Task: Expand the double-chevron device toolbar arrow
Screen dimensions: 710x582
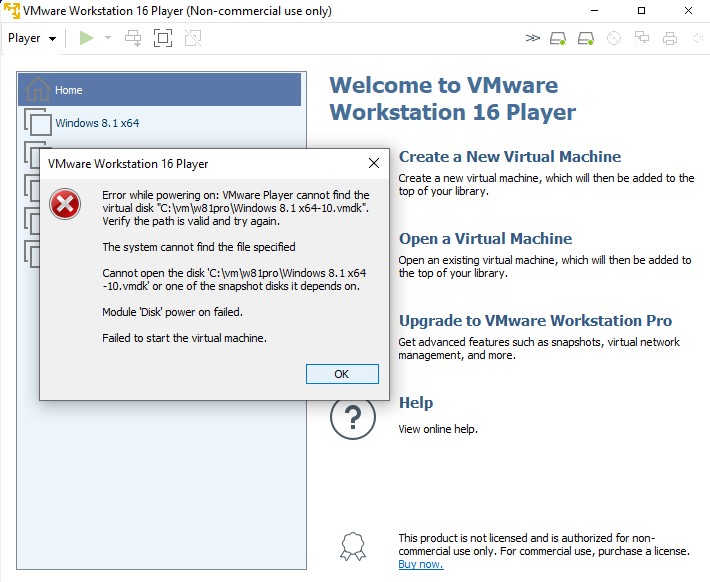Action: point(532,38)
